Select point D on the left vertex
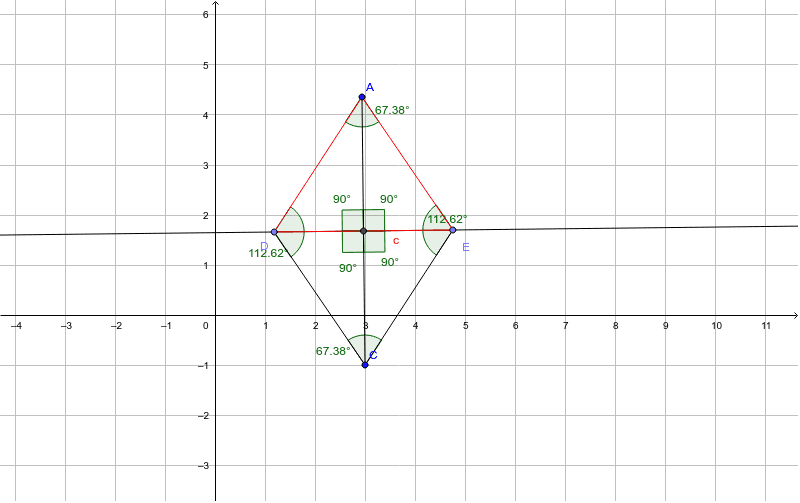The height and width of the screenshot is (503, 800). (x=274, y=232)
